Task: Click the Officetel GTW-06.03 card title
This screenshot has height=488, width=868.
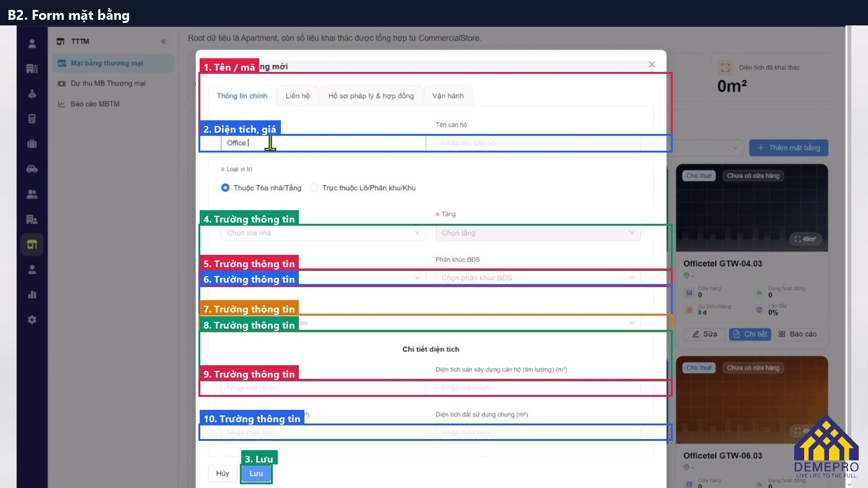Action: click(x=723, y=456)
